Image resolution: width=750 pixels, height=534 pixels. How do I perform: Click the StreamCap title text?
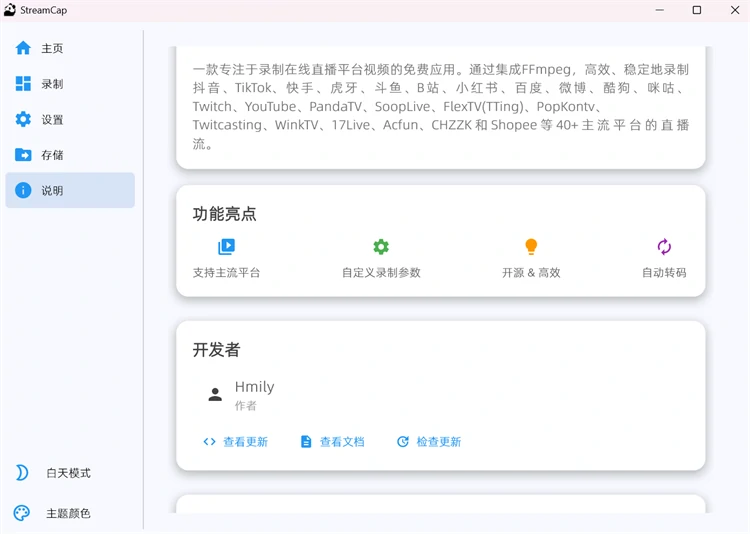click(44, 10)
